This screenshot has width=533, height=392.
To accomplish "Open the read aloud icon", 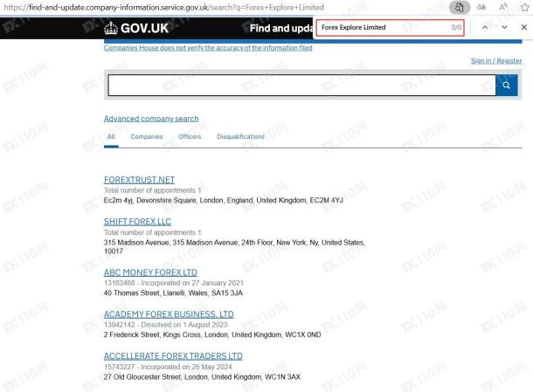I will (x=503, y=7).
